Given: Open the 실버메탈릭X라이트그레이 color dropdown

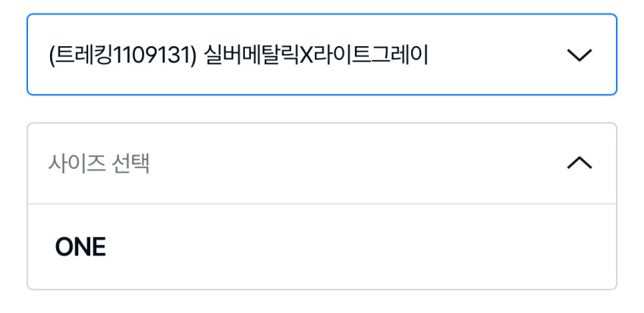Looking at the screenshot, I should pos(322,55).
